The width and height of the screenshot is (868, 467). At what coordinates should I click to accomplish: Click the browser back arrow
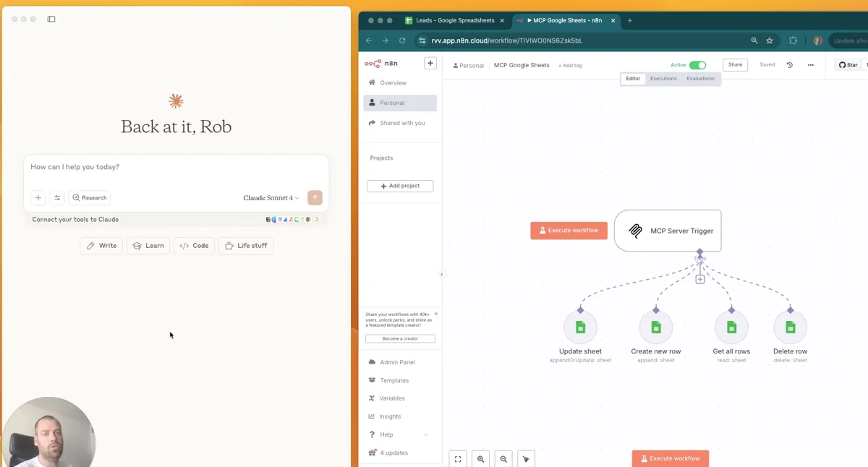click(369, 40)
